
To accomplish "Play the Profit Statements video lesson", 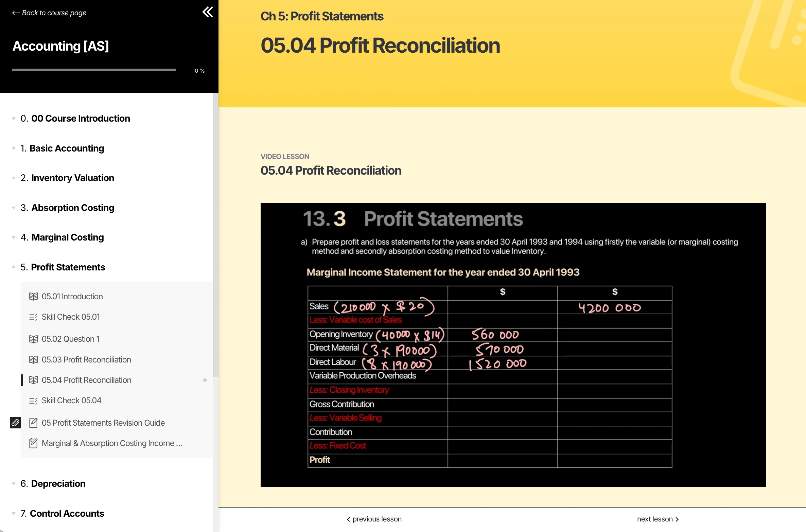I will 513,345.
